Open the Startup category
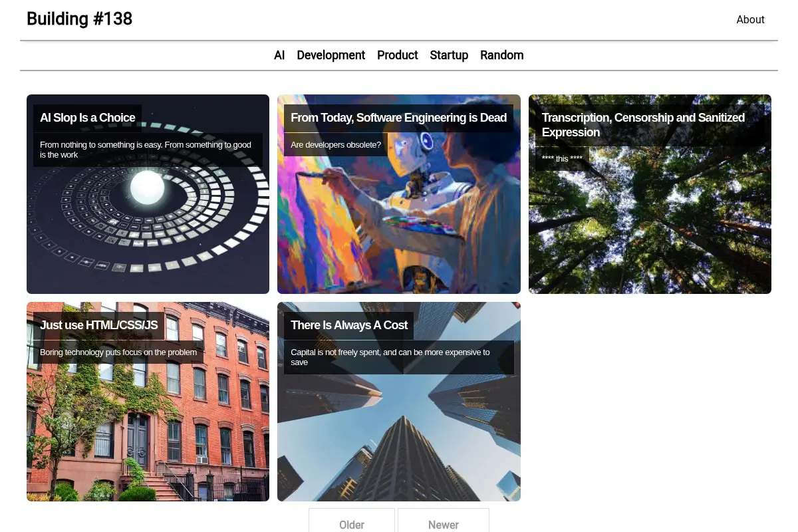Image resolution: width=798 pixels, height=532 pixels. (x=449, y=55)
